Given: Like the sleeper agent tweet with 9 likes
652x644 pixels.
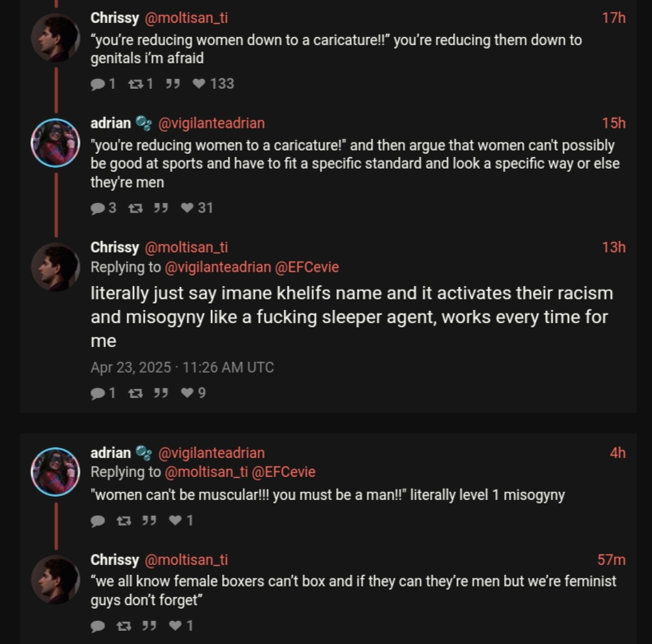Looking at the screenshot, I should [x=186, y=393].
